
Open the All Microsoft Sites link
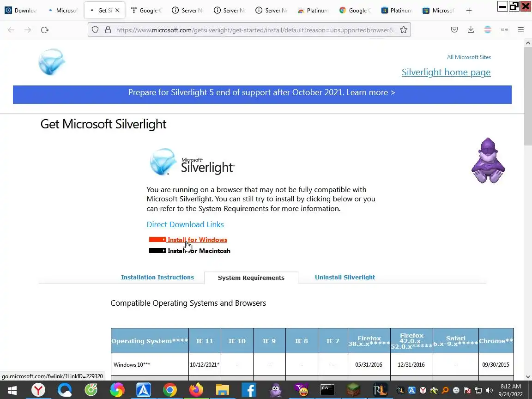469,57
